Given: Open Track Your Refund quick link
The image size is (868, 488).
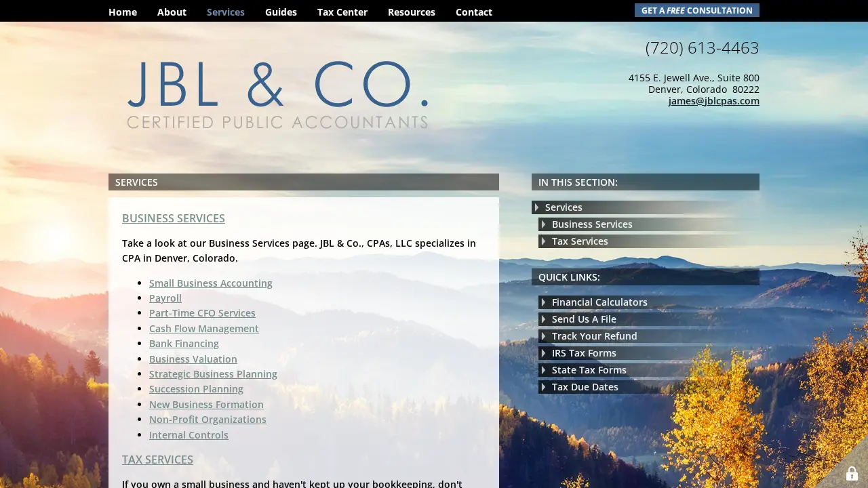Looking at the screenshot, I should (x=595, y=336).
